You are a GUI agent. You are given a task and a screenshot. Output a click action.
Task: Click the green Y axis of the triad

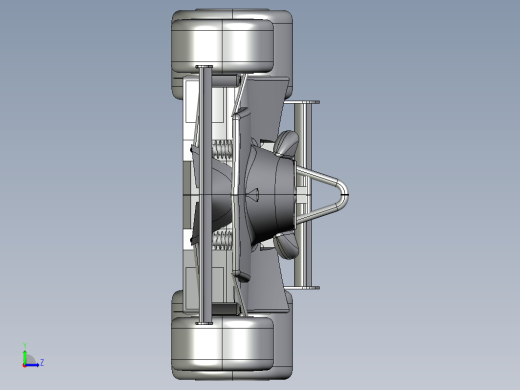(25, 357)
